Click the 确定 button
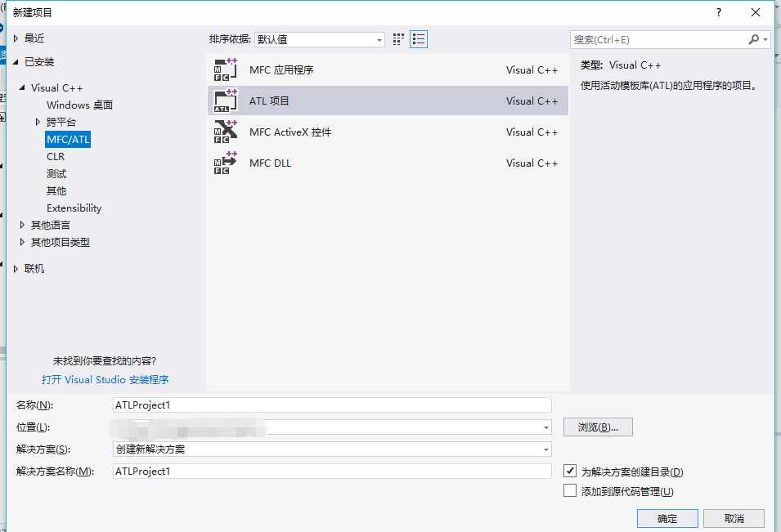 [x=667, y=519]
